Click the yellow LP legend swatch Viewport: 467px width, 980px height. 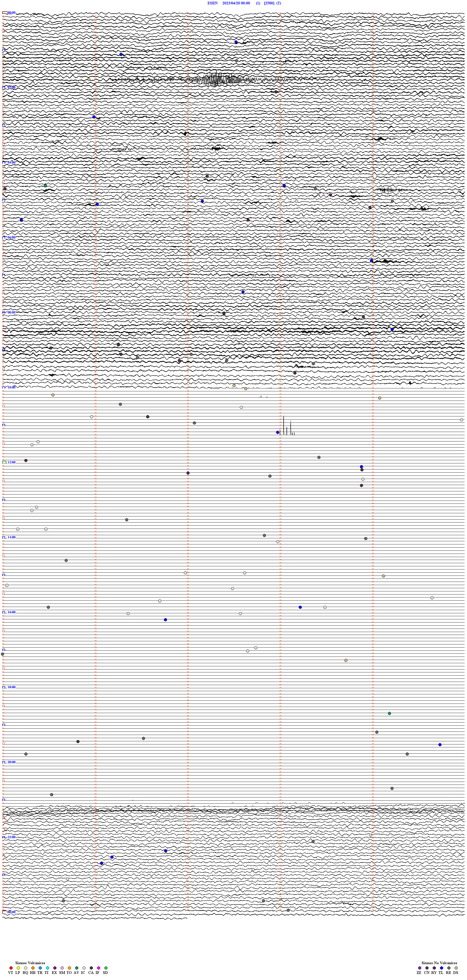[x=18, y=968]
